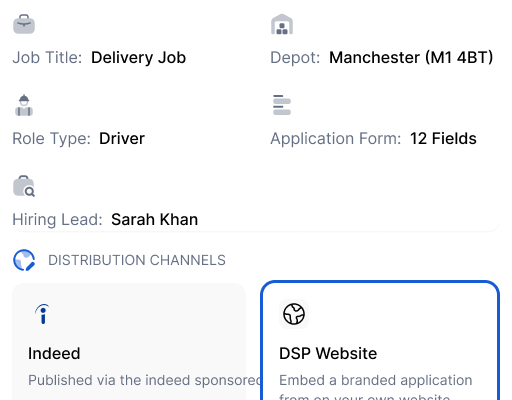Viewport: 512px width, 400px height.
Task: Click the warehouse icon above Depot
Action: point(282,24)
